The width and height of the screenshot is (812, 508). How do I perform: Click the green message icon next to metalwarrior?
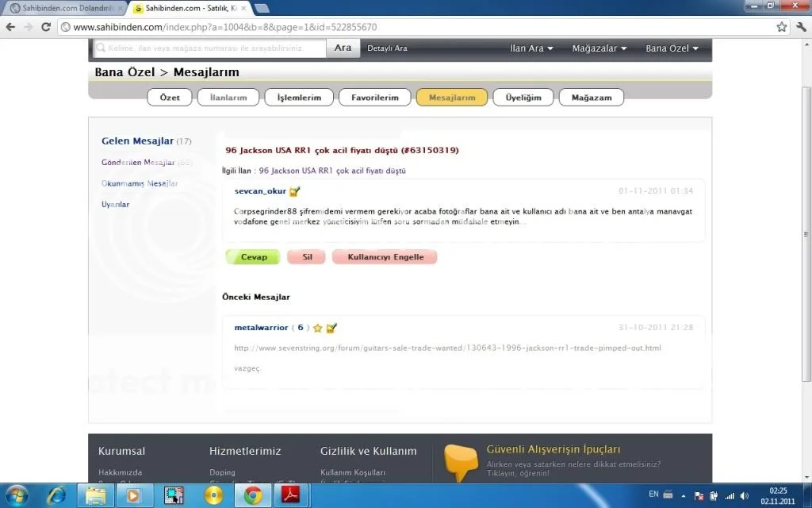click(x=331, y=327)
